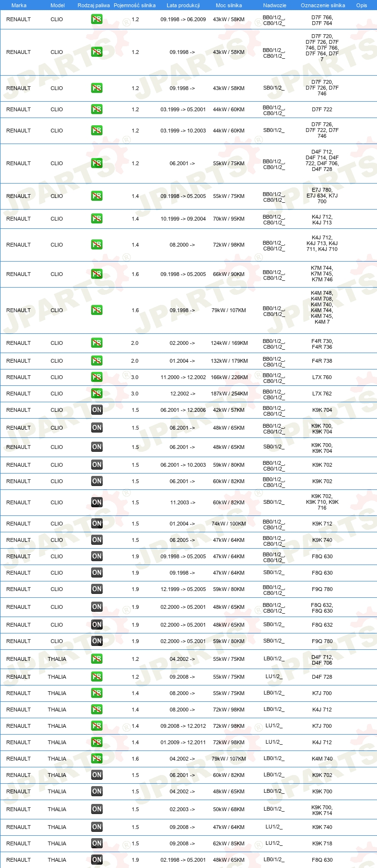Click petrol icon in 187kW / 254KM row
The image size is (377, 868).
pos(97,394)
